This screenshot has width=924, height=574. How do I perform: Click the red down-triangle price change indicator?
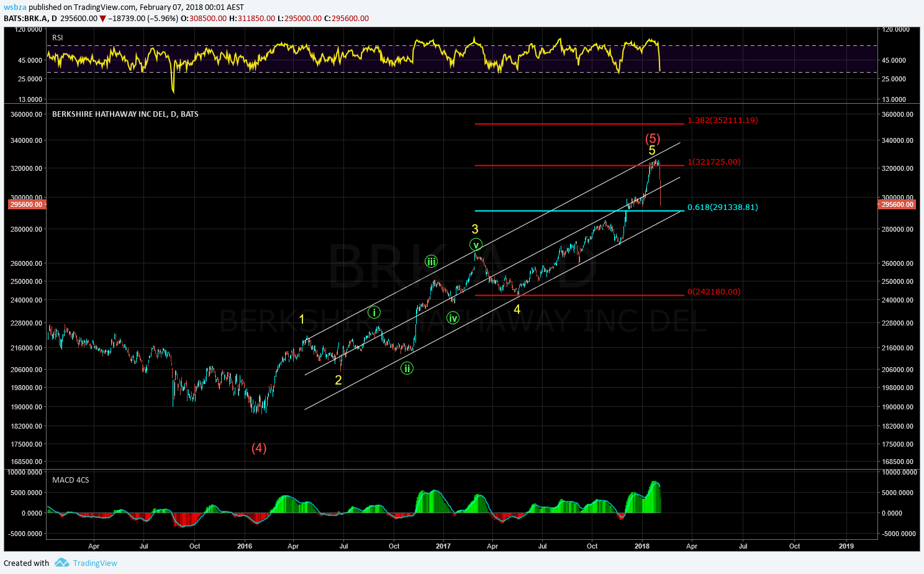[x=103, y=19]
